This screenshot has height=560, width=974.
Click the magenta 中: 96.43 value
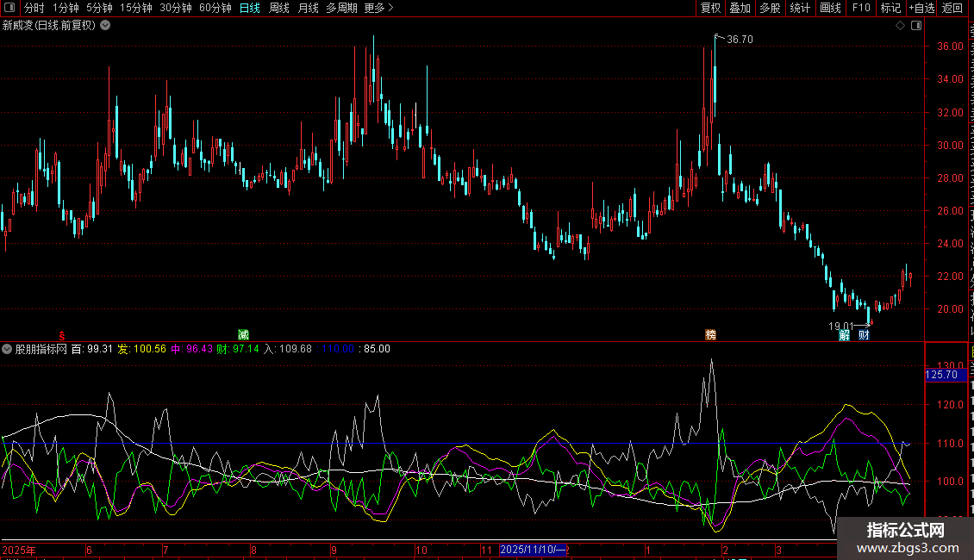[192, 349]
